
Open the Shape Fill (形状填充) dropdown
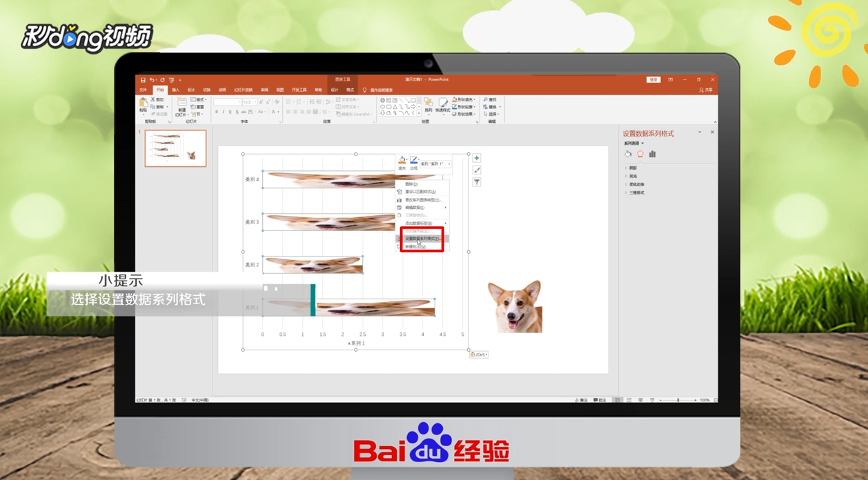point(464,99)
